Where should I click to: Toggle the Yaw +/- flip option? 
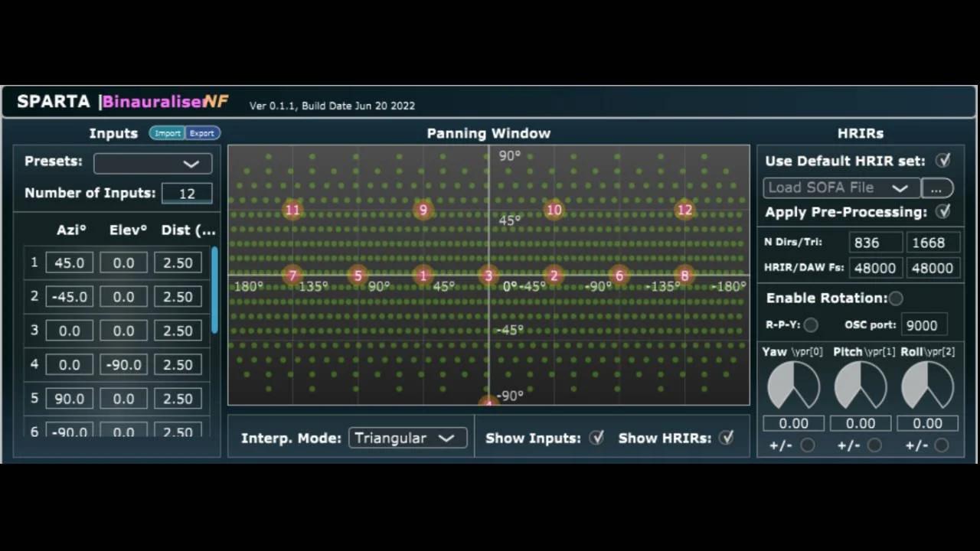click(x=807, y=445)
